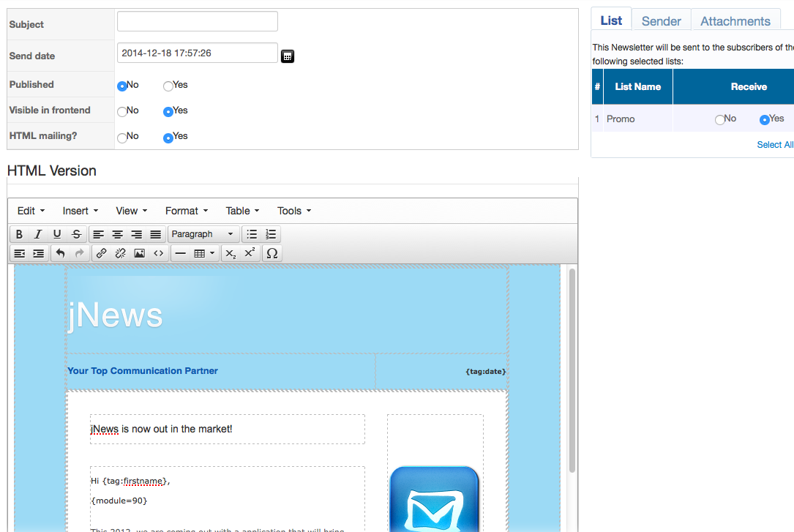This screenshot has height=532, width=794.
Task: Set Promo list Receive to No
Action: tap(719, 120)
